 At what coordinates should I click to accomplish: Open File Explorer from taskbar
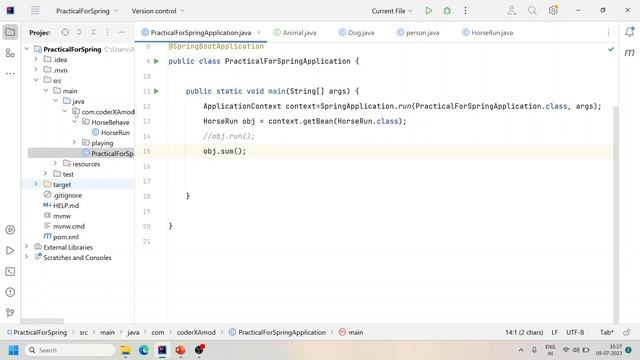tap(125, 350)
